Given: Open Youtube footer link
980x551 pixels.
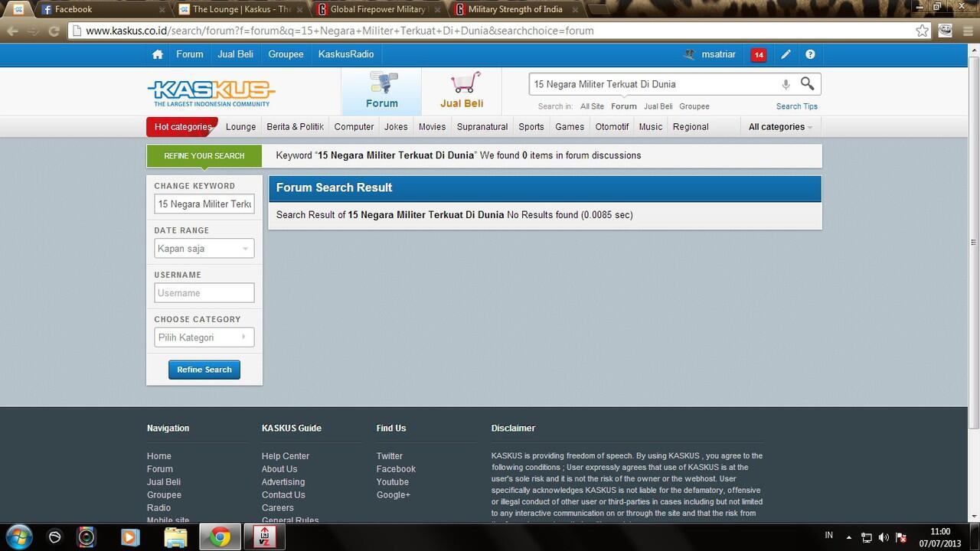Looking at the screenshot, I should (393, 482).
